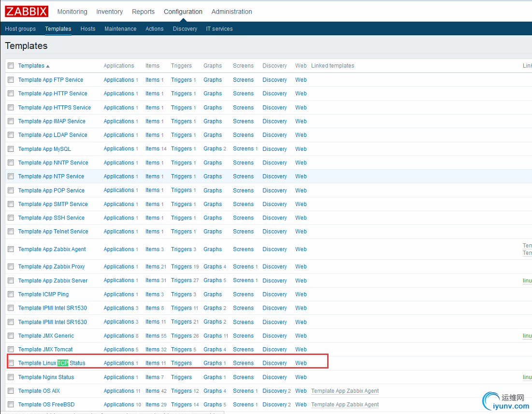Open Template App SMTP Service
The height and width of the screenshot is (414, 532).
point(53,204)
